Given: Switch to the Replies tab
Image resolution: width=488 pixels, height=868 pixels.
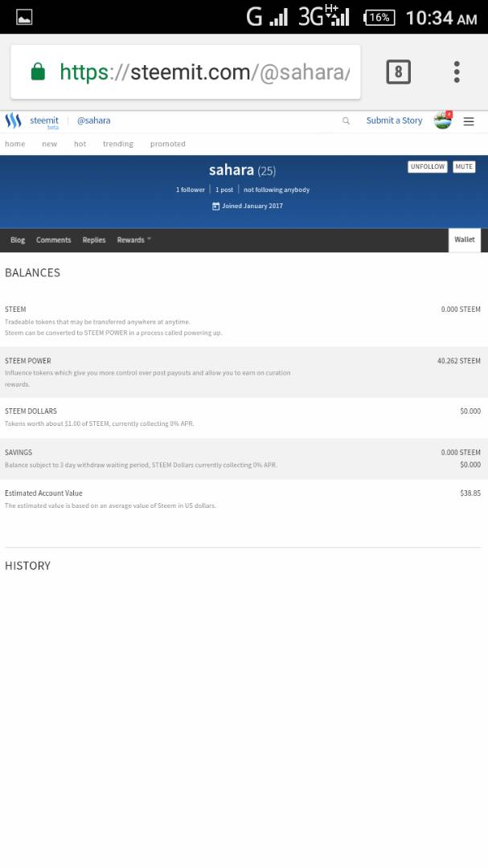Looking at the screenshot, I should pos(94,240).
